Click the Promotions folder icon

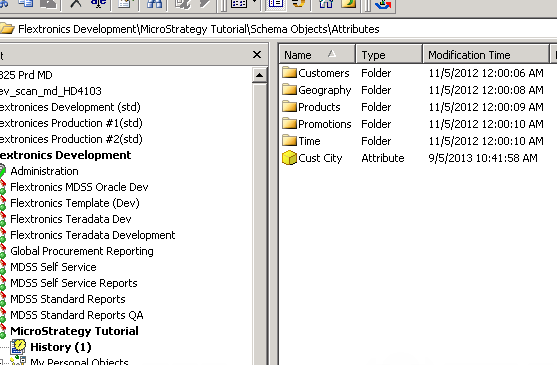click(290, 124)
